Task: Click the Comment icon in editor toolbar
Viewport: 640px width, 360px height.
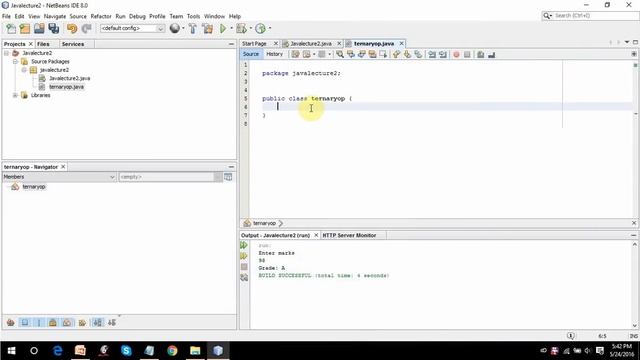Action: coord(480,54)
